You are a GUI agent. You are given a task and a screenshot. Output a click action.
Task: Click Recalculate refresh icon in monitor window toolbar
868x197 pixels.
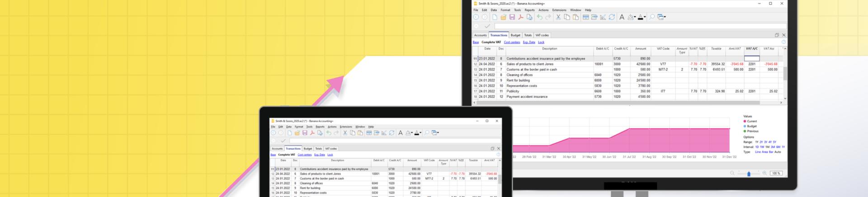pyautogui.click(x=612, y=17)
